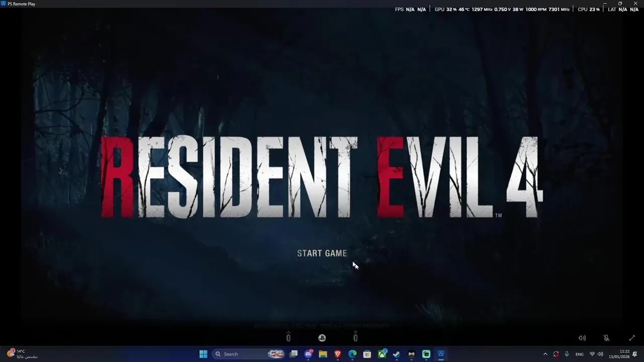Show hidden system tray icons

(545, 354)
